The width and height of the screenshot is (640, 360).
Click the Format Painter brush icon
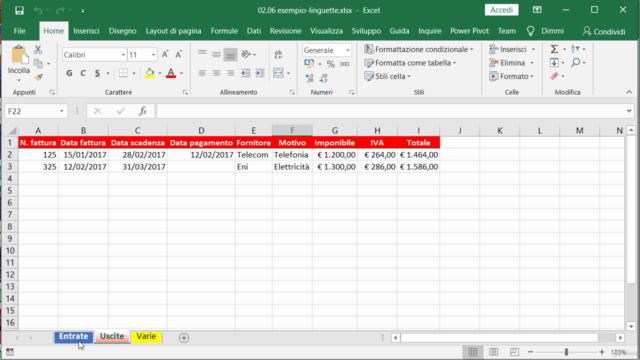pos(39,77)
